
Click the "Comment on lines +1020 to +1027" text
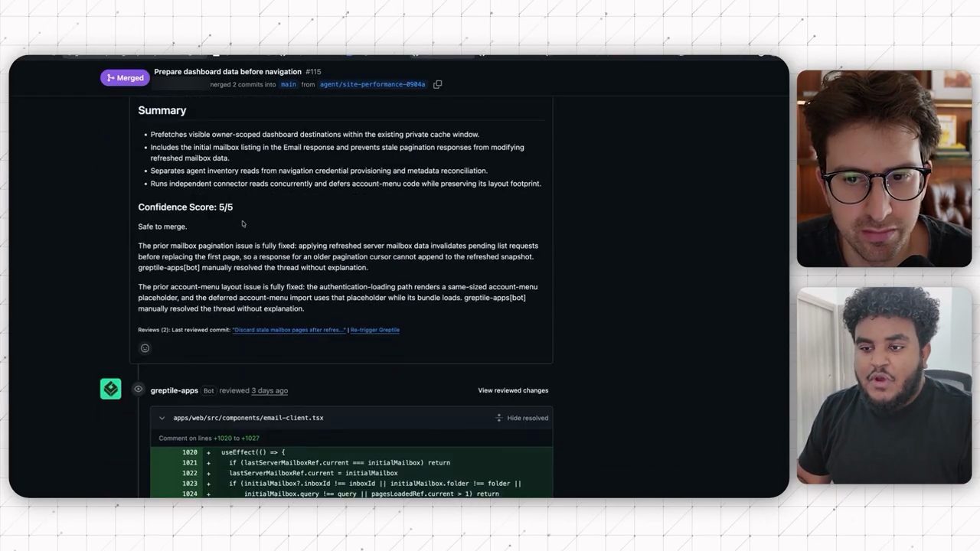(x=209, y=439)
